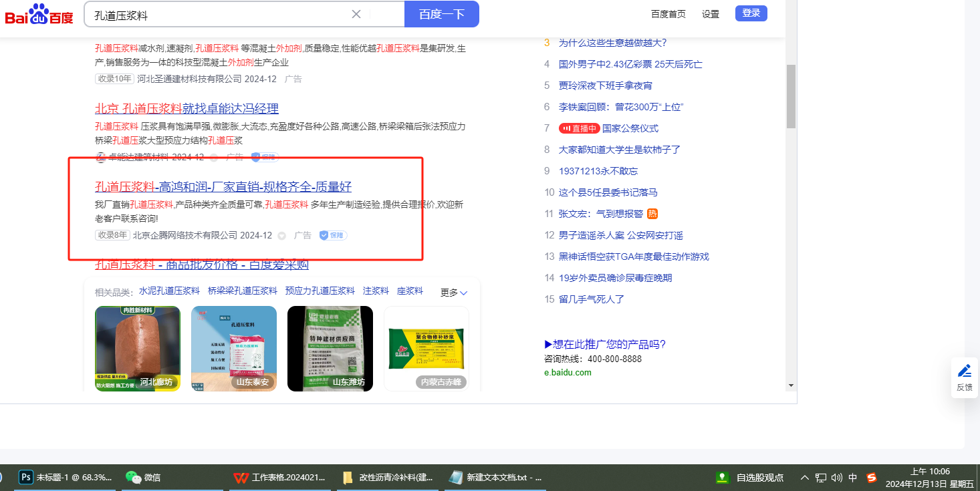Click the taskbar clock and date

pyautogui.click(x=930, y=478)
